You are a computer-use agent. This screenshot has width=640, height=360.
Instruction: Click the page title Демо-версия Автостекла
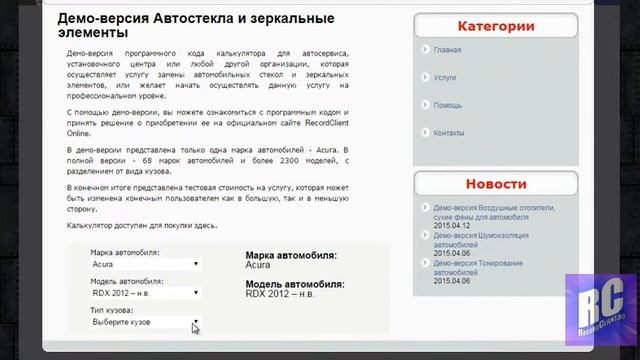point(196,25)
